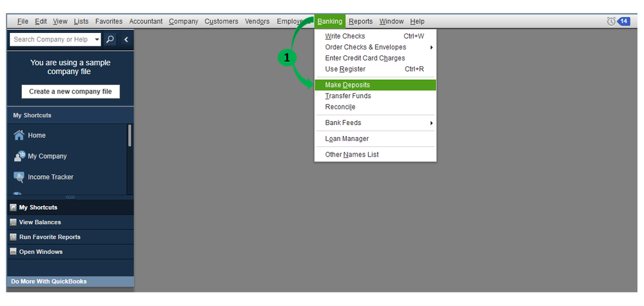Open the Reports menu

[360, 21]
